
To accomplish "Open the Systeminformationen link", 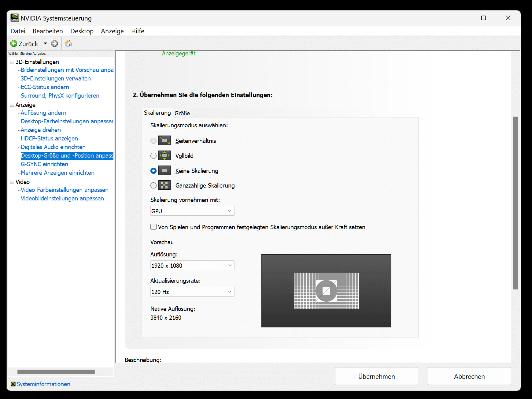I will 43,384.
